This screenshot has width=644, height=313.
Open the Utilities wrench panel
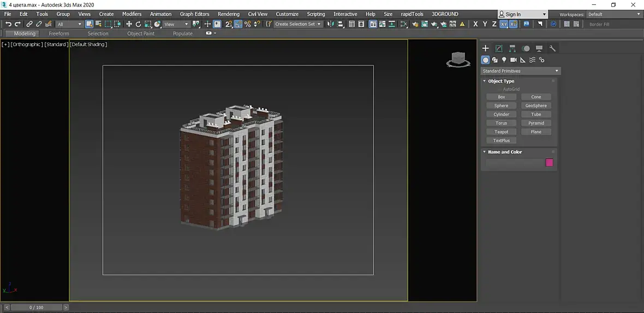pyautogui.click(x=552, y=48)
